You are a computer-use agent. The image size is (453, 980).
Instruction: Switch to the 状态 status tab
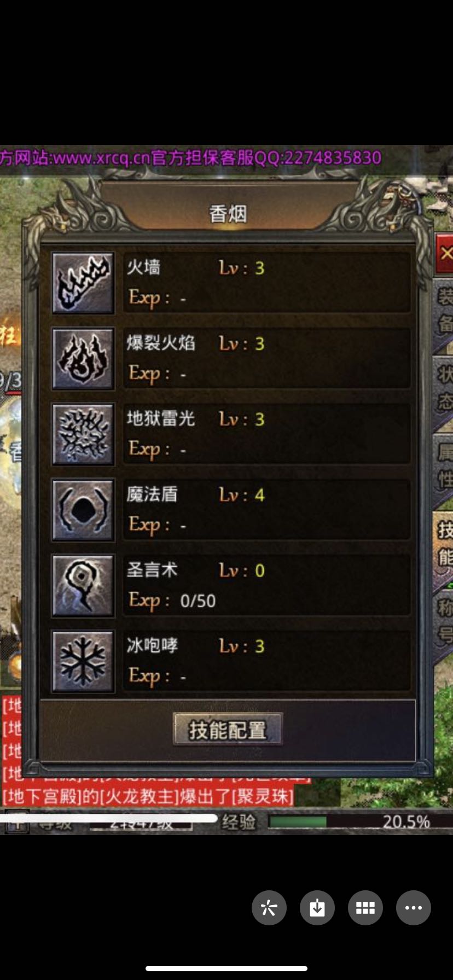(x=444, y=388)
